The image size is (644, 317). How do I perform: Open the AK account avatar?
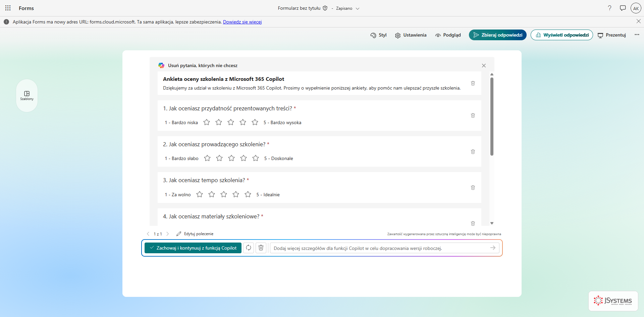(x=636, y=8)
